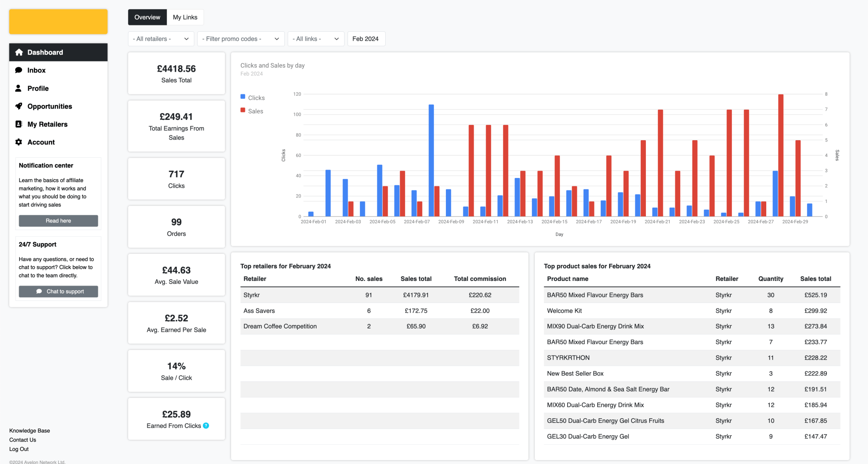Screen dimensions: 868x464
Task: Select the Overview tab
Action: click(x=147, y=17)
